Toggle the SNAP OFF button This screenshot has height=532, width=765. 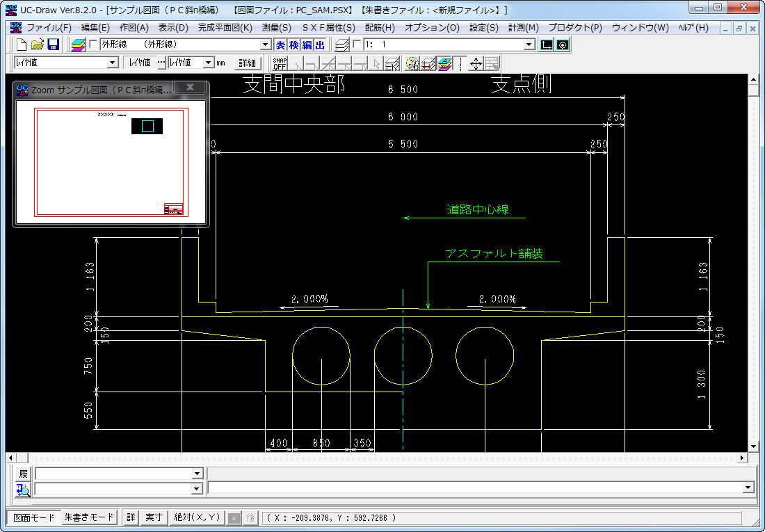point(280,63)
